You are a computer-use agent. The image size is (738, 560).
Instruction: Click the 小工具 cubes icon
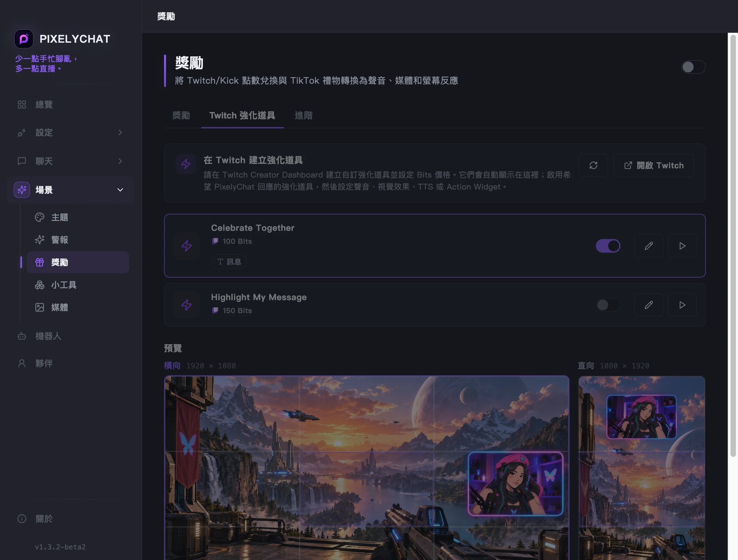40,285
